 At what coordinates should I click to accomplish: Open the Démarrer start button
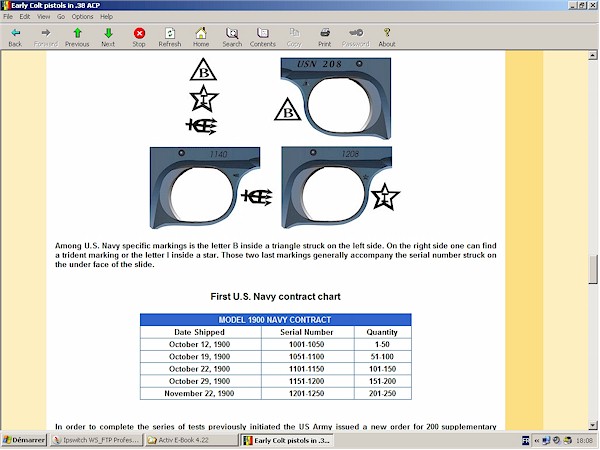tap(24, 440)
